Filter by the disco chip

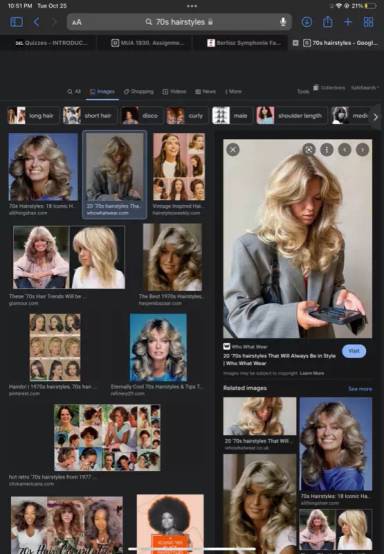142,116
